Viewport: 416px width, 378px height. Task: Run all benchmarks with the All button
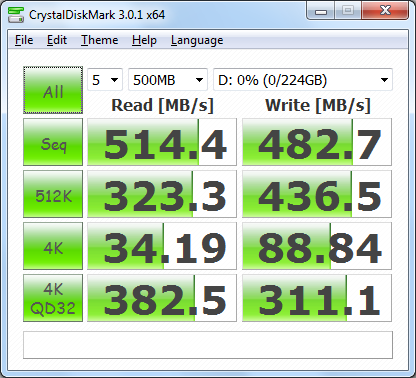53,90
